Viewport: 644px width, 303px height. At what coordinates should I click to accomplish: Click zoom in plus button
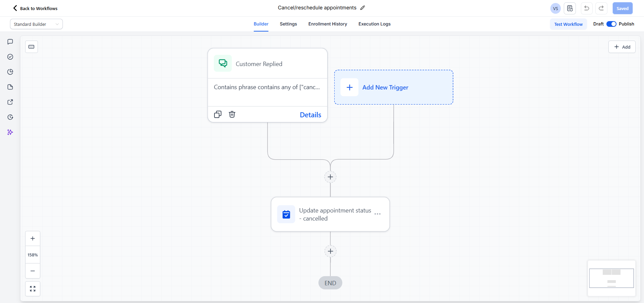click(33, 239)
